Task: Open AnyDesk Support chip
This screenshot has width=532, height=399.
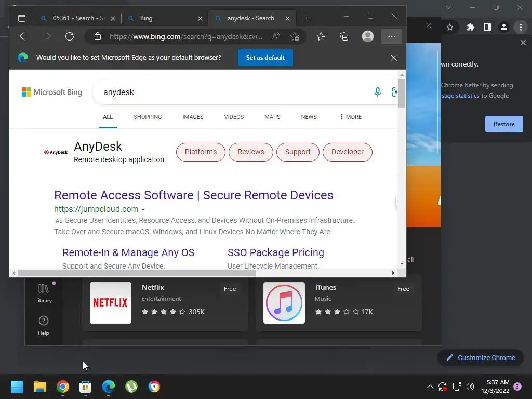Action: pos(298,152)
